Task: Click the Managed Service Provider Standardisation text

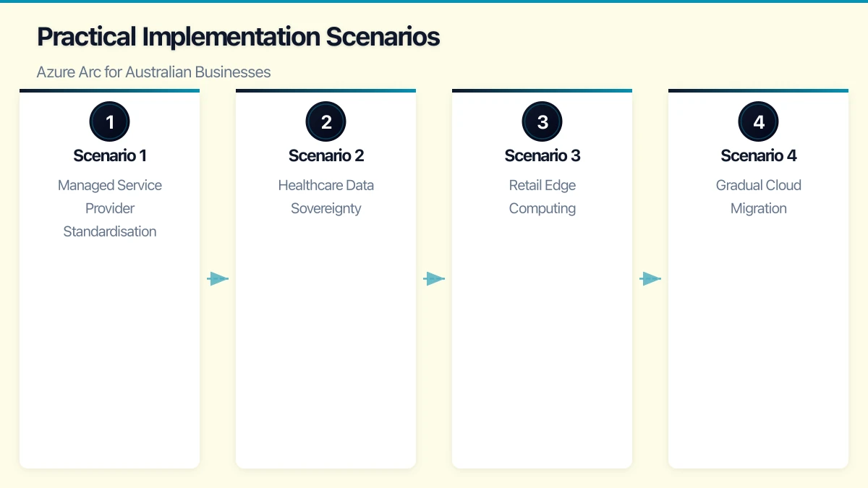Action: pyautogui.click(x=110, y=208)
